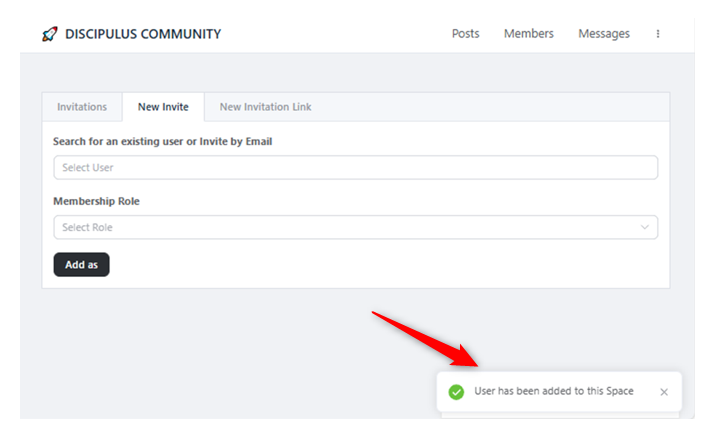Screen dimensions: 711x427
Task: Click the Discipulus Community title link
Action: (x=143, y=34)
